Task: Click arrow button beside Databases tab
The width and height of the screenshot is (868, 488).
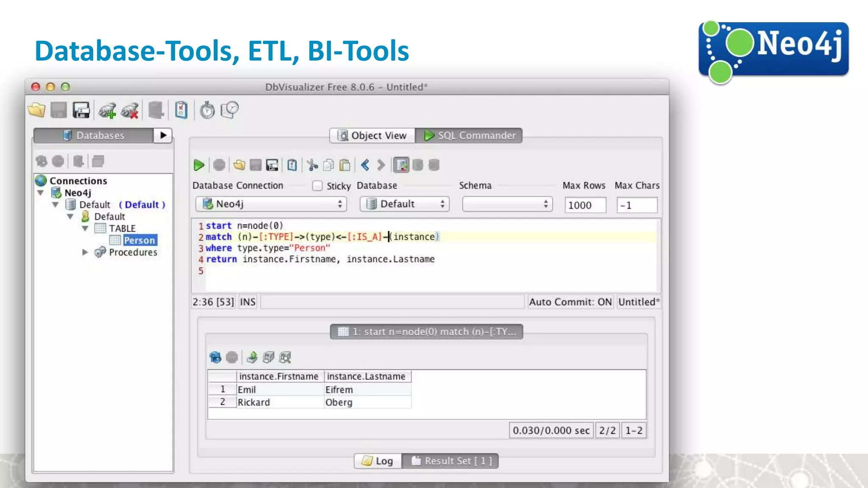Action: click(x=163, y=136)
